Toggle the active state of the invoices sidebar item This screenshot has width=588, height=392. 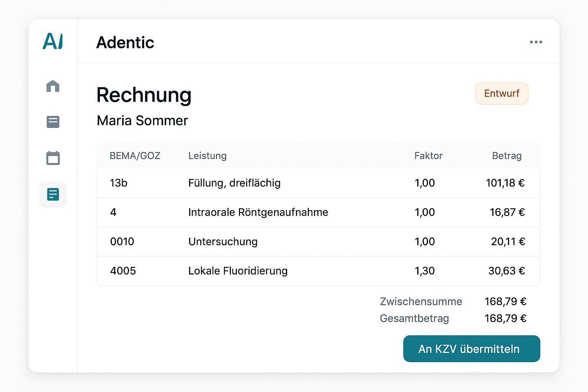53,194
